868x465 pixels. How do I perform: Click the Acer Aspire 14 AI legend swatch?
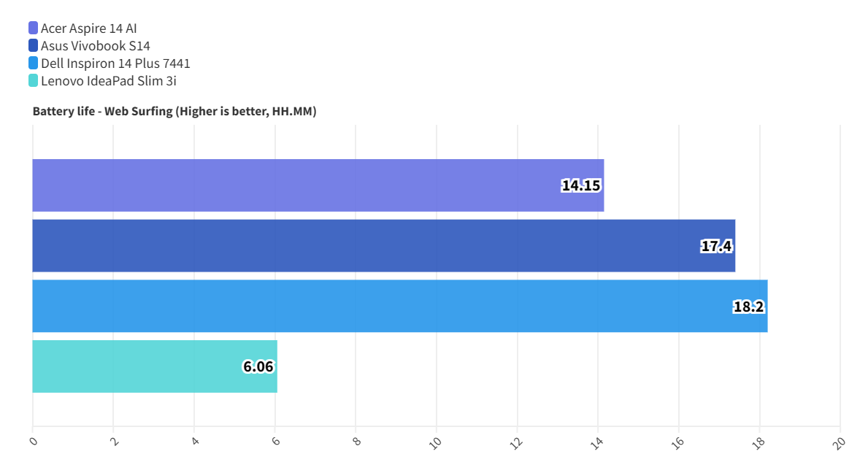pyautogui.click(x=34, y=28)
